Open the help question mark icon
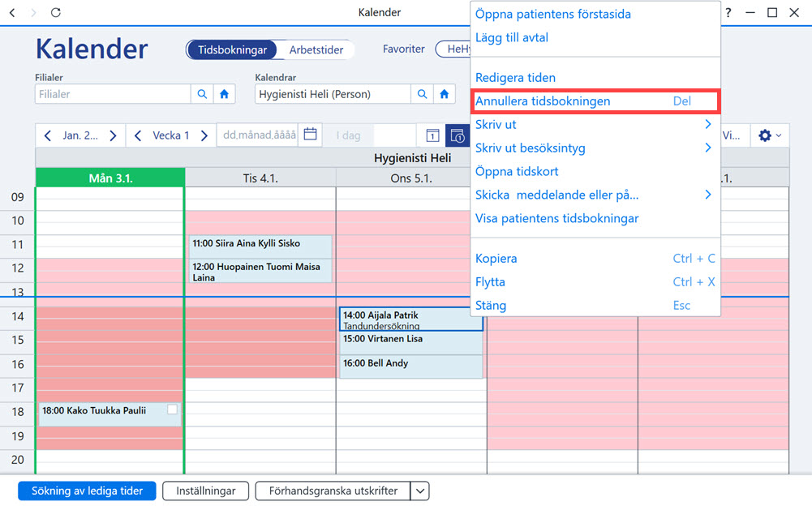812x506 pixels. (x=728, y=12)
